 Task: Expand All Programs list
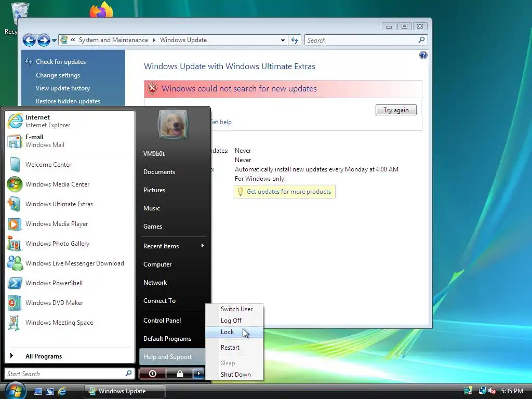coord(70,356)
